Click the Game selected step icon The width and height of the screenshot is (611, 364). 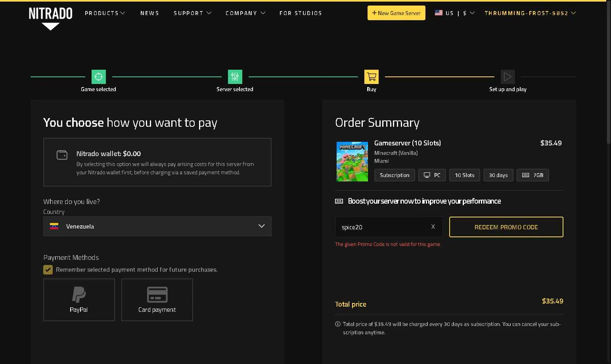point(99,77)
